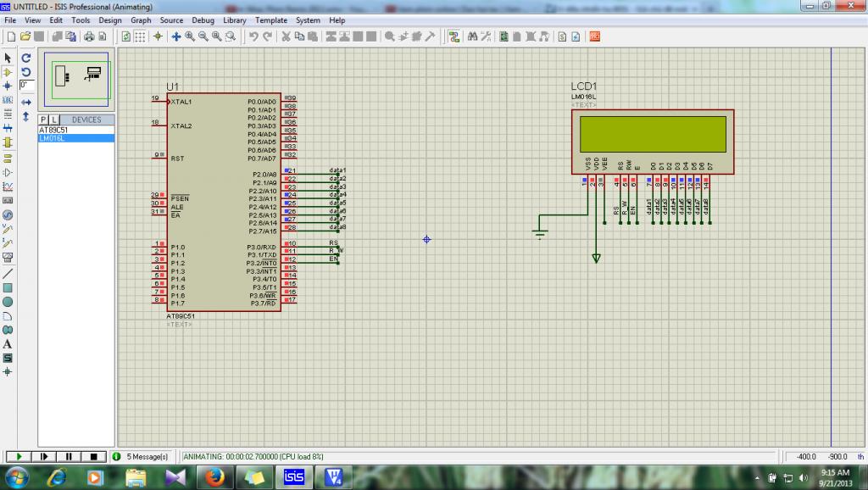Open the Library menu
Viewport: 868px width, 490px height.
pyautogui.click(x=235, y=19)
